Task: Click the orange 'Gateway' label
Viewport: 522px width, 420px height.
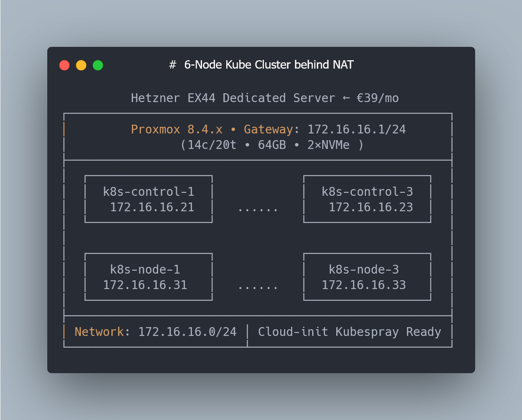Action: tap(268, 129)
